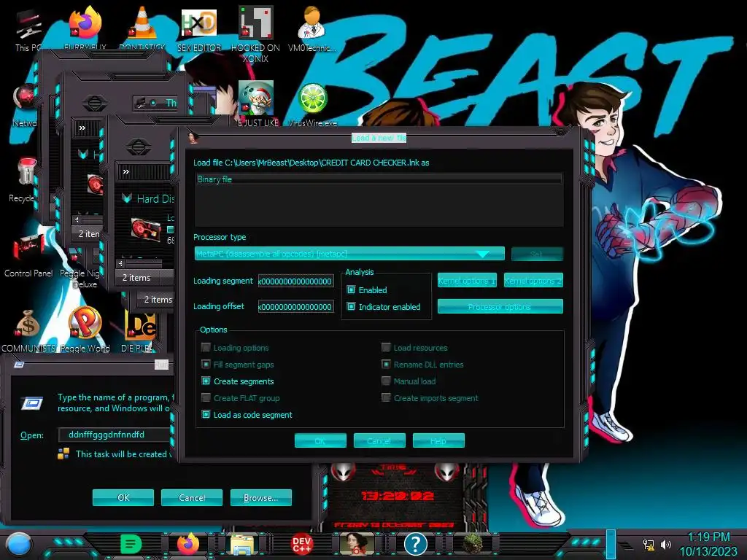The height and width of the screenshot is (560, 747).
Task: Open Kernel options 1
Action: coord(467,281)
